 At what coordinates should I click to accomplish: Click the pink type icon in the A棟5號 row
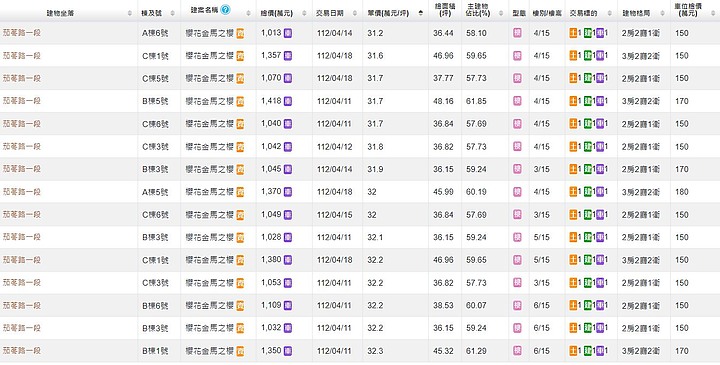point(517,192)
